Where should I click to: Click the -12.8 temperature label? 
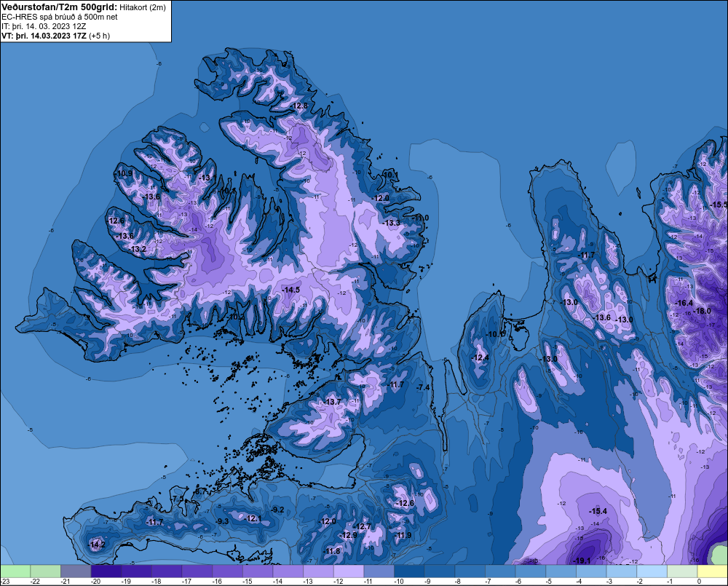[x=299, y=106]
